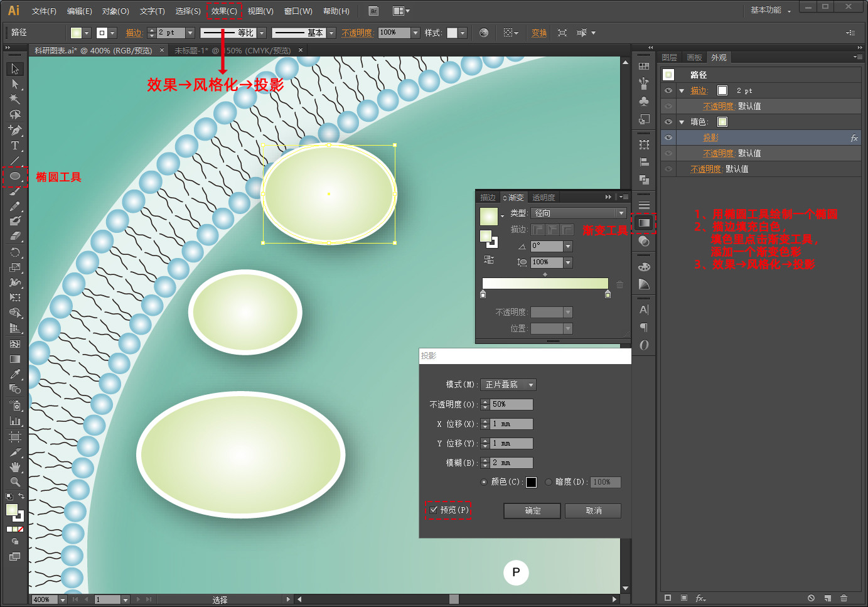
Task: Toggle visibility of the last 不透明度 row
Action: tap(668, 169)
